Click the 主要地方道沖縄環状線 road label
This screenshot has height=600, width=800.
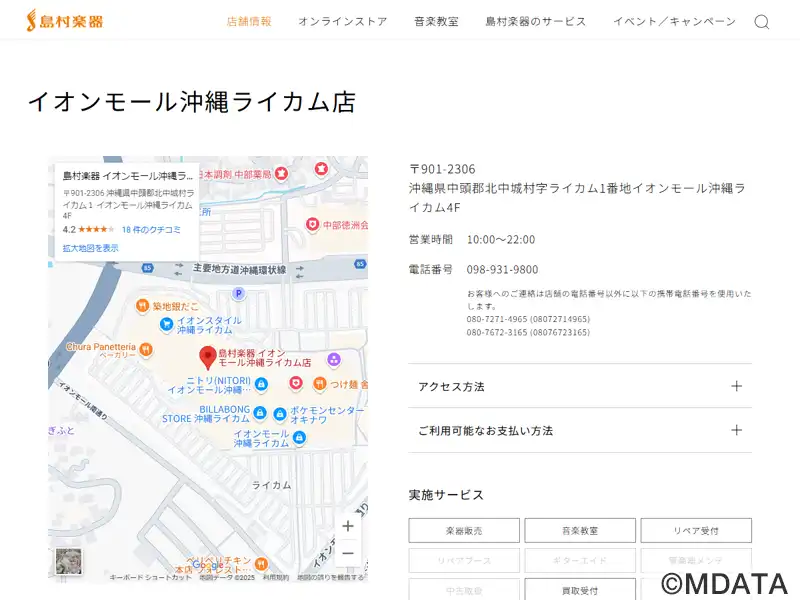tap(240, 269)
